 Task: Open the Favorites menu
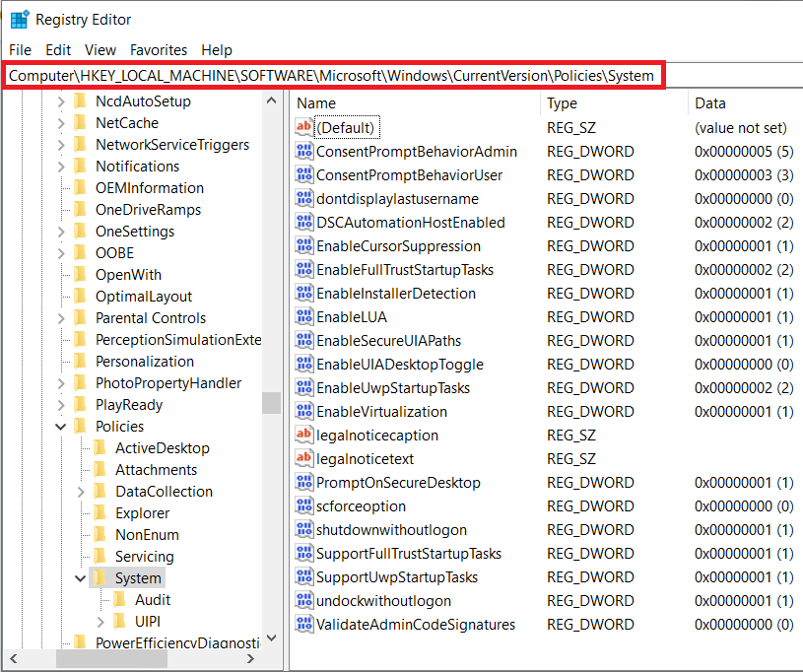coord(159,49)
